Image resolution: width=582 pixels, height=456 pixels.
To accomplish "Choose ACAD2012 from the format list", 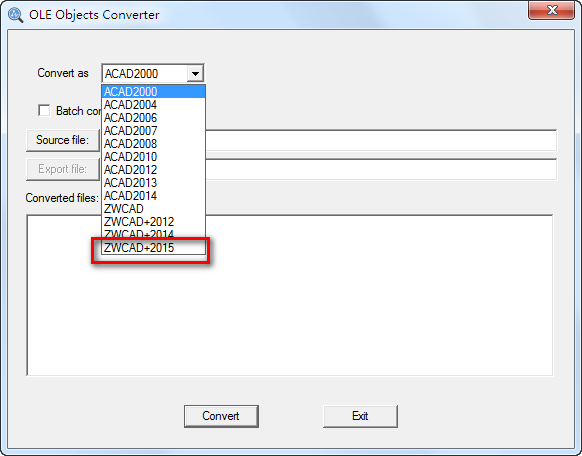I will (153, 170).
